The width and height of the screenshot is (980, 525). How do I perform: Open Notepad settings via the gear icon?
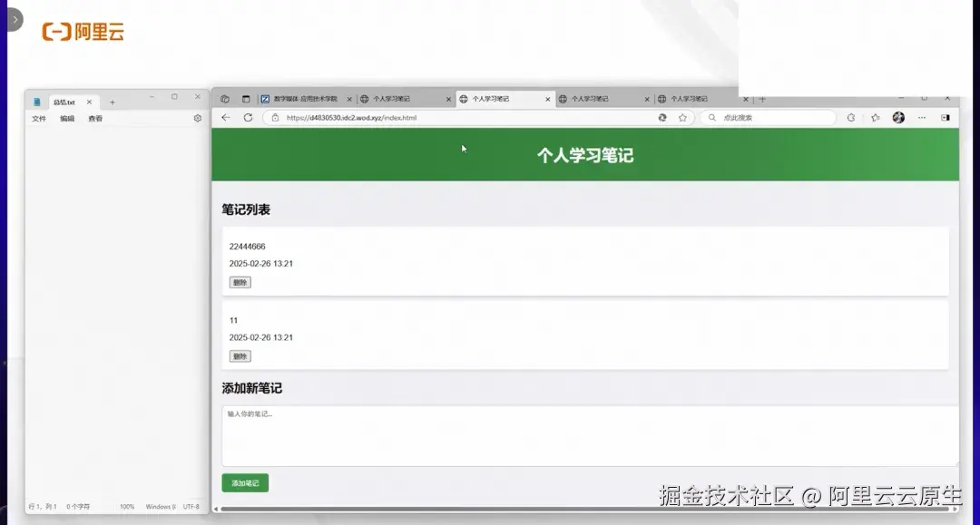[x=197, y=118]
